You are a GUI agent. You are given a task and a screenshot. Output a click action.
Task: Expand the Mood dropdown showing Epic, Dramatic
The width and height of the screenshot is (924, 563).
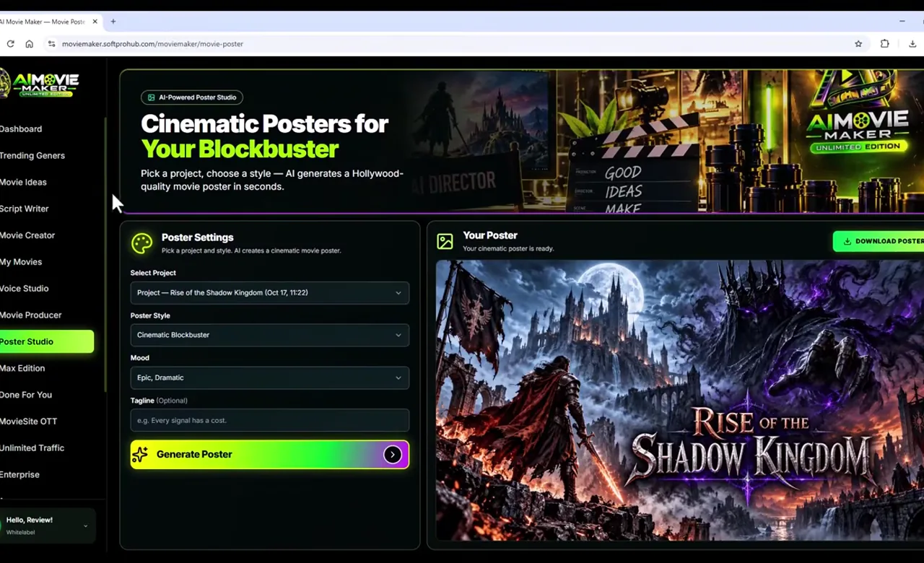tap(270, 377)
